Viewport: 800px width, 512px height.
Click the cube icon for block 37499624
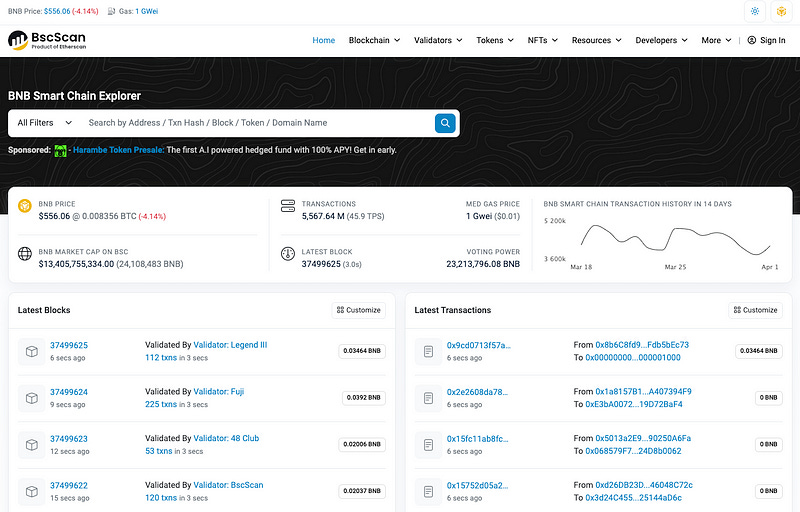pos(32,398)
